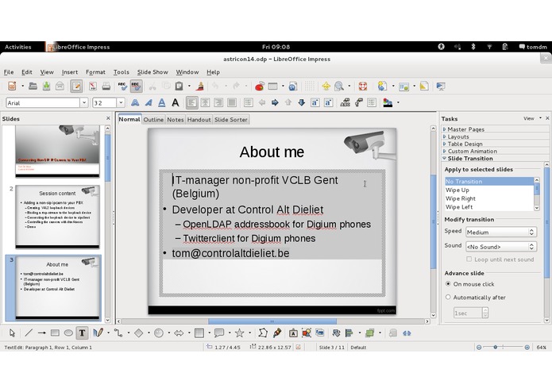
Task: Center align the text
Action: pyautogui.click(x=205, y=102)
